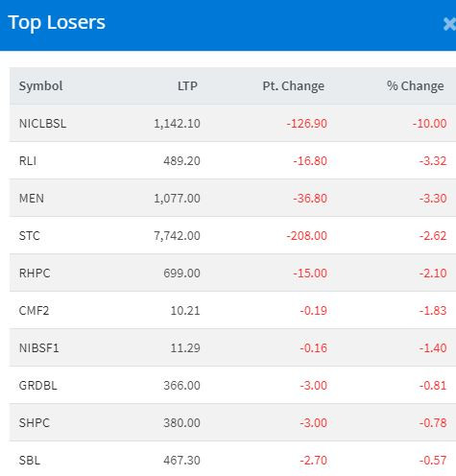The image size is (456, 476).
Task: Select the MEN symbol row
Action: pyautogui.click(x=232, y=198)
